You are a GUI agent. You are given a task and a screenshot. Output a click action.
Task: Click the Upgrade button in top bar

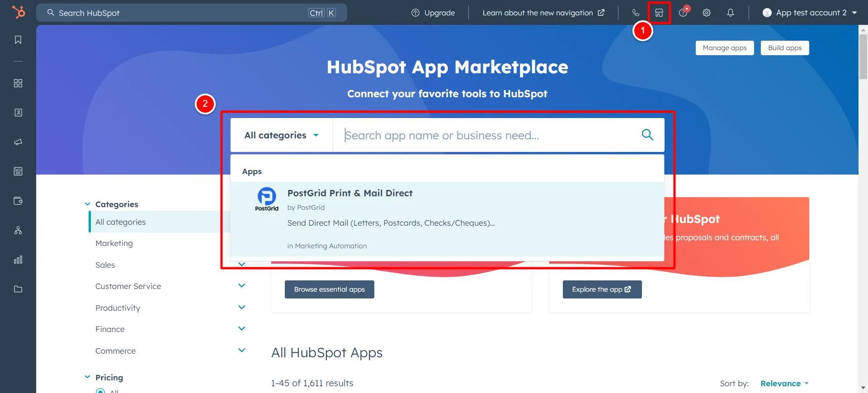pyautogui.click(x=433, y=13)
